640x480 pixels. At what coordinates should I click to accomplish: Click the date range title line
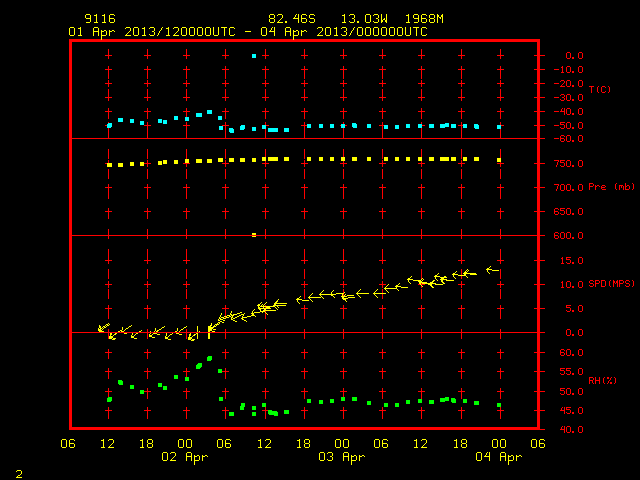coord(248,32)
